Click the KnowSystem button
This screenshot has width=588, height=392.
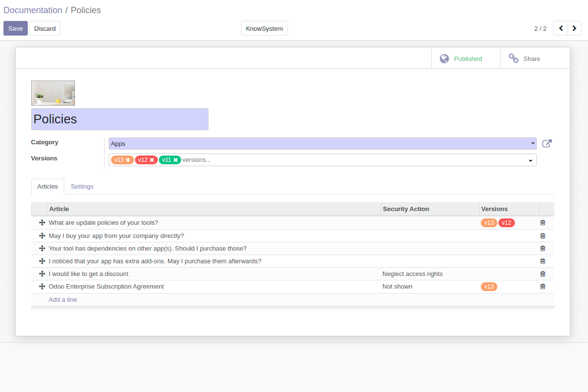(264, 29)
